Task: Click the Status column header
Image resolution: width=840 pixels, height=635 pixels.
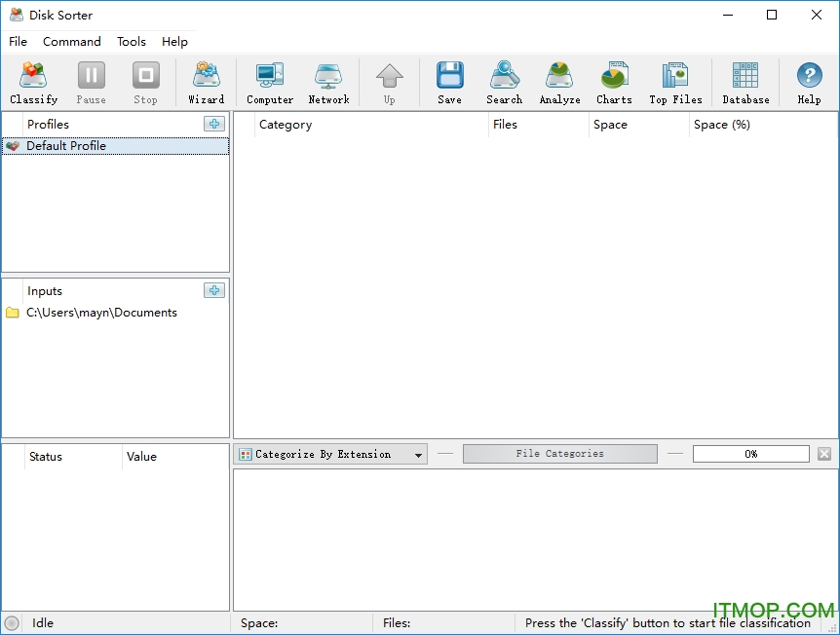Action: click(x=73, y=457)
